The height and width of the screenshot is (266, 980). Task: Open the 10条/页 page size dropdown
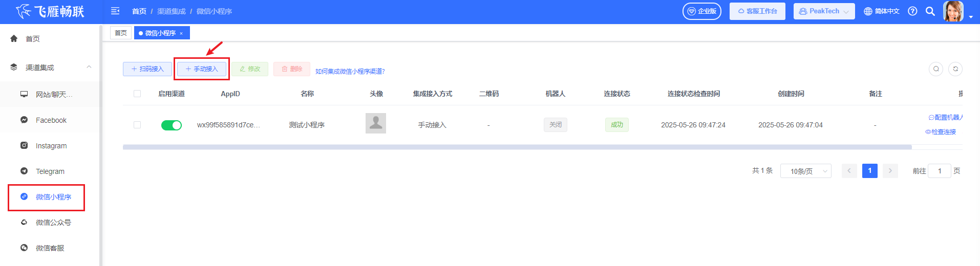tap(805, 171)
